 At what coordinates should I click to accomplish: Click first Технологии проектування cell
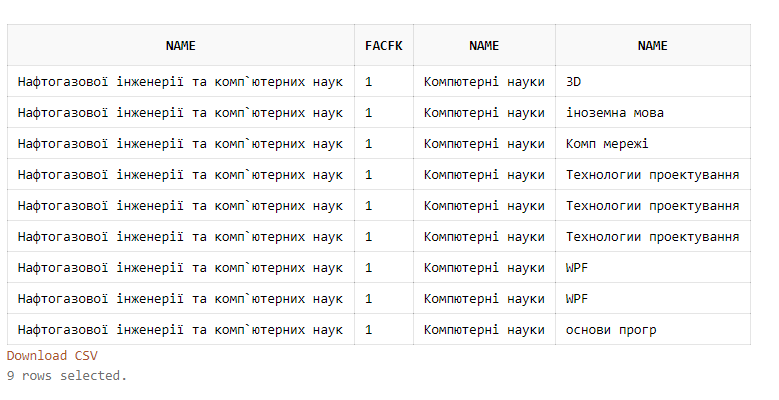coord(653,174)
